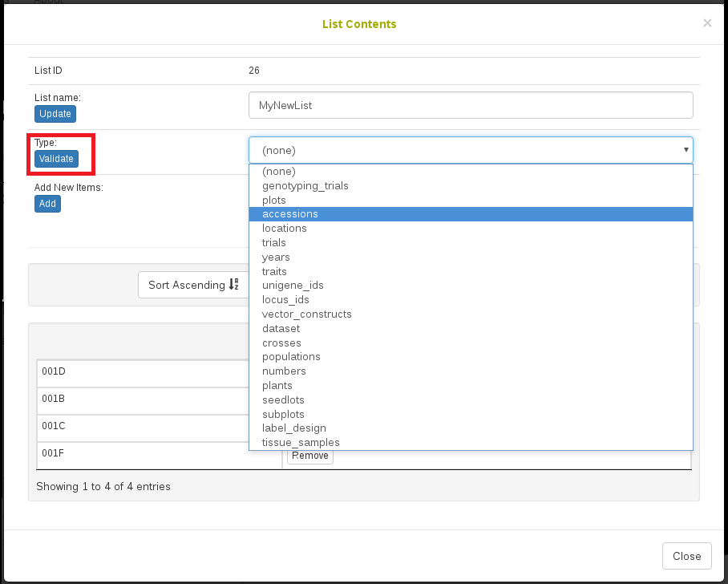Select crosses from the type list
This screenshot has width=728, height=584.
(x=471, y=343)
